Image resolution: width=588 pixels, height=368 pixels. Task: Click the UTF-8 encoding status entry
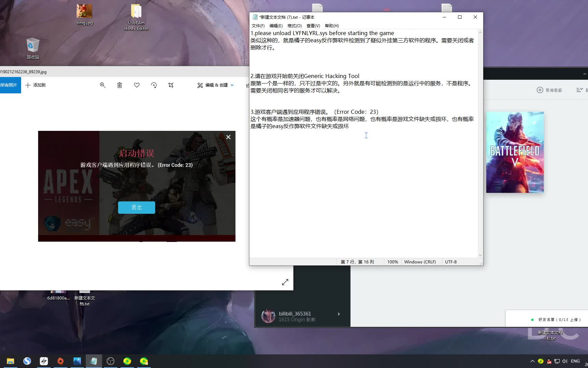(451, 262)
